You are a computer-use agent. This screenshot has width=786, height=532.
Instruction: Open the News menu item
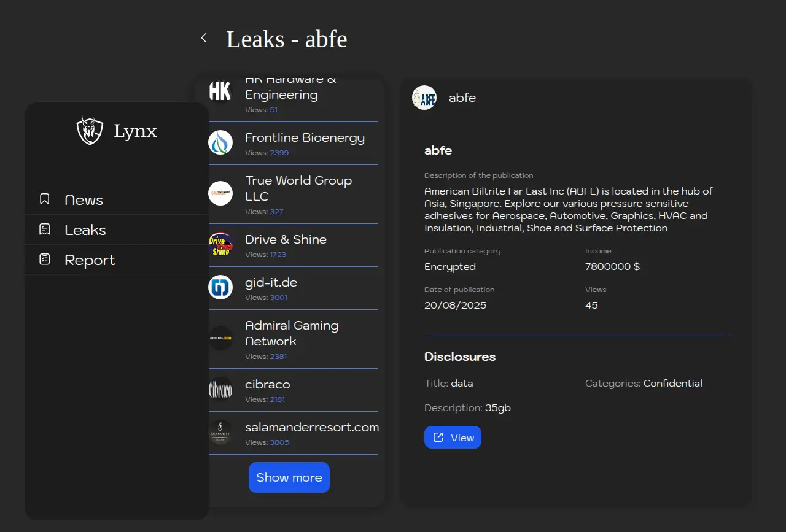pos(84,200)
